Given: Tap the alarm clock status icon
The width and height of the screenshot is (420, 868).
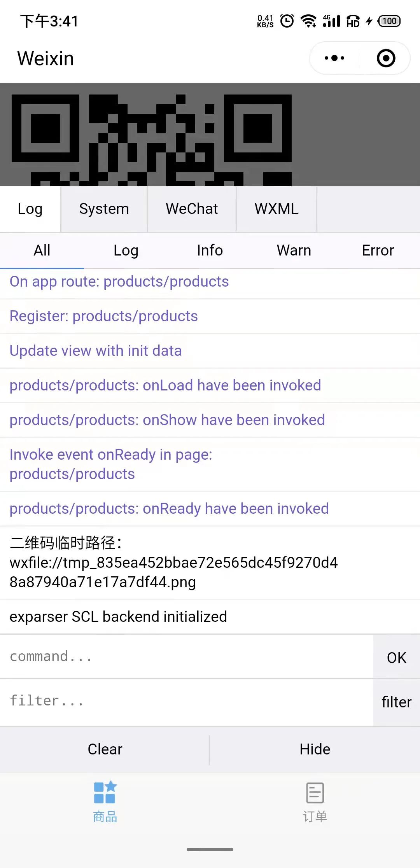Looking at the screenshot, I should (287, 21).
